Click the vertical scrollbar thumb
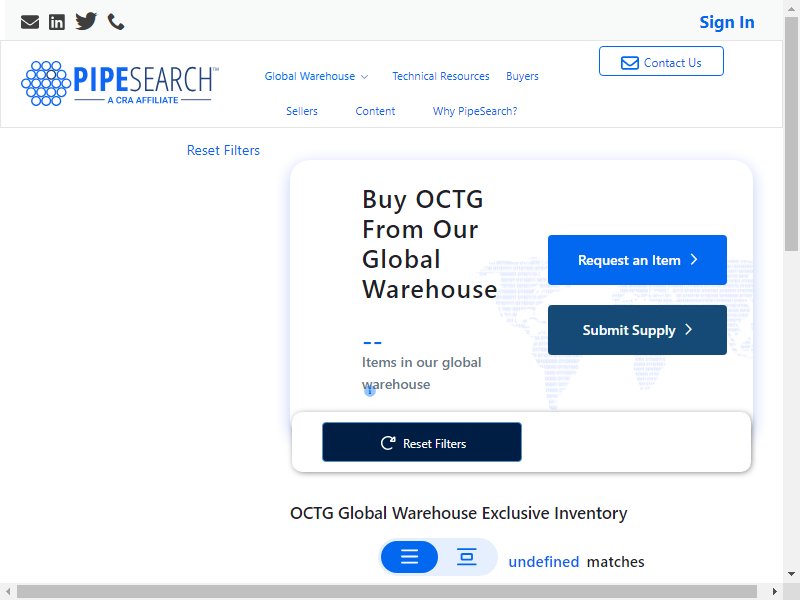This screenshot has width=800, height=600. coord(791,133)
